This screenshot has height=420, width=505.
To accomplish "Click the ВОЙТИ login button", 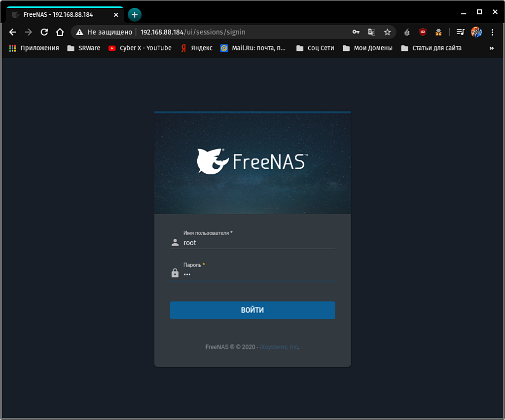I will (x=252, y=310).
